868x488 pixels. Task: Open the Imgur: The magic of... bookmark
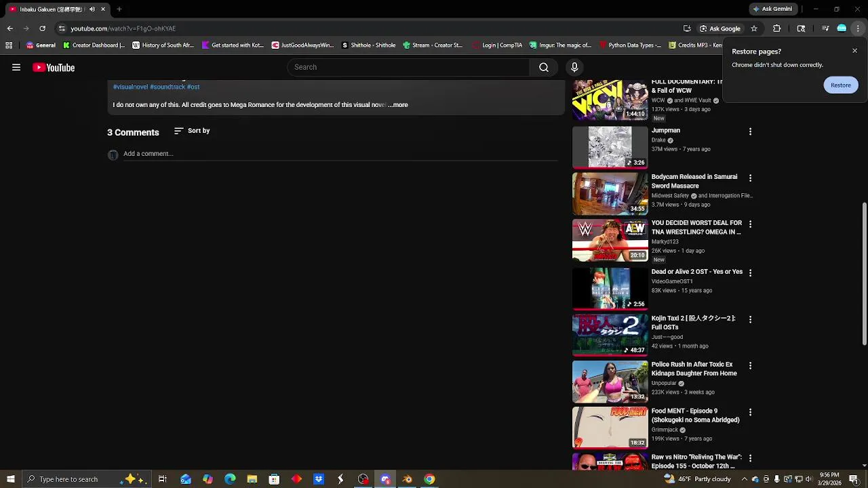point(560,45)
